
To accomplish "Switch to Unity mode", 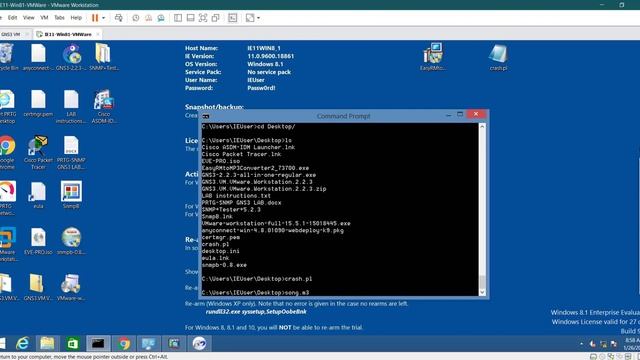I will tap(216, 18).
